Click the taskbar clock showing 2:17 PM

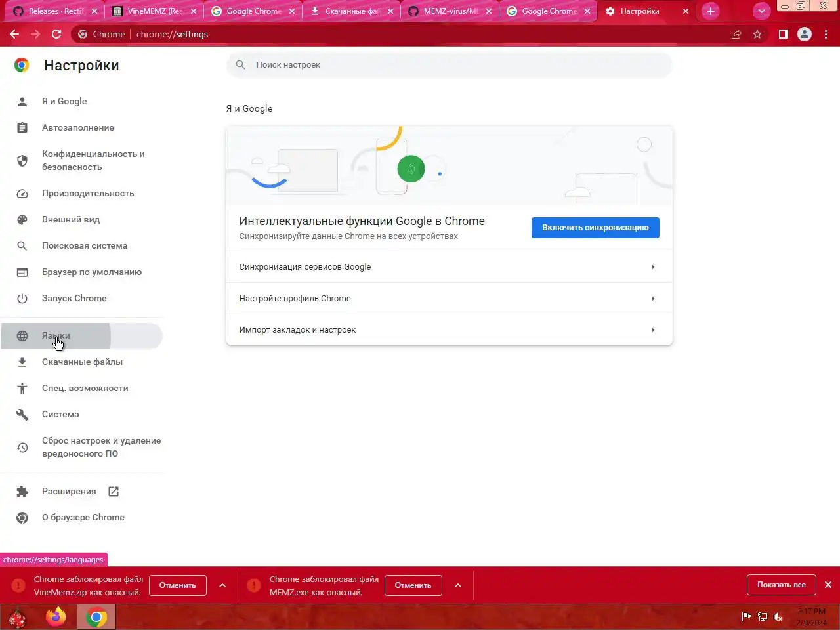[812, 617]
